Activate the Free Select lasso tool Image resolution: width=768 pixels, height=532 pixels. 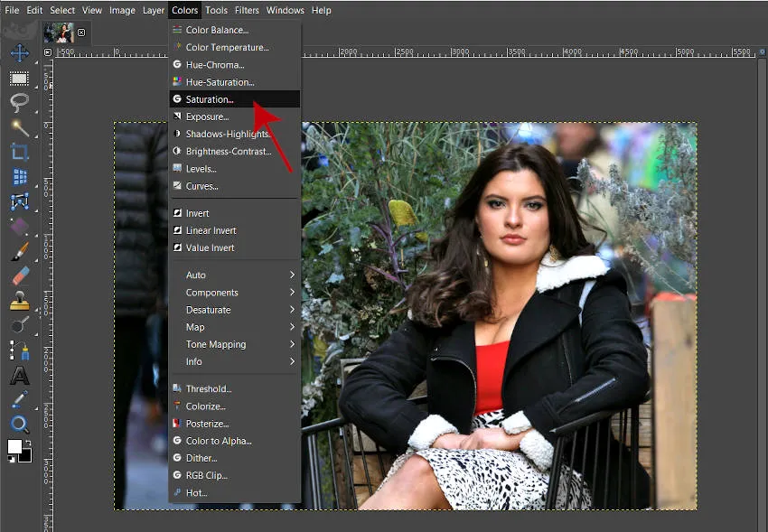(19, 103)
